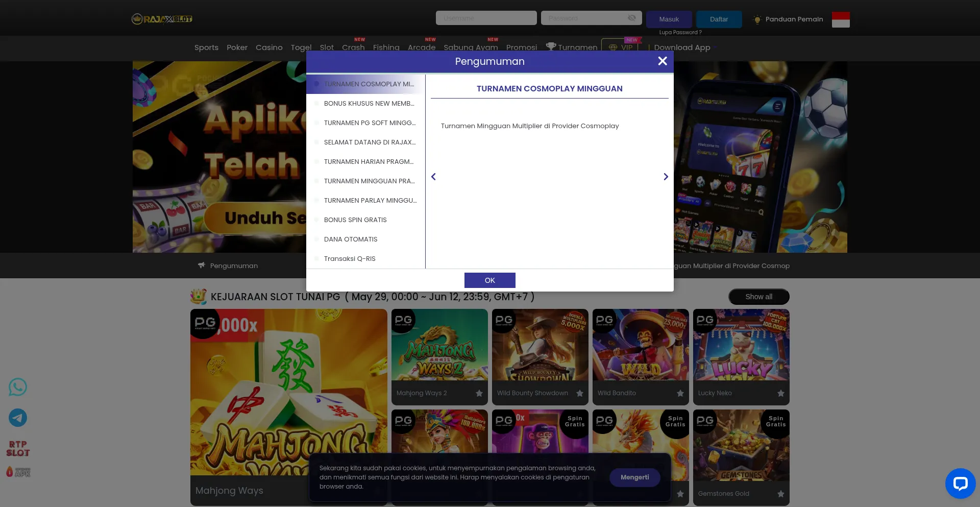This screenshot has height=507, width=980.
Task: Select Bonus Khusus New Member announcement
Action: [x=365, y=104]
